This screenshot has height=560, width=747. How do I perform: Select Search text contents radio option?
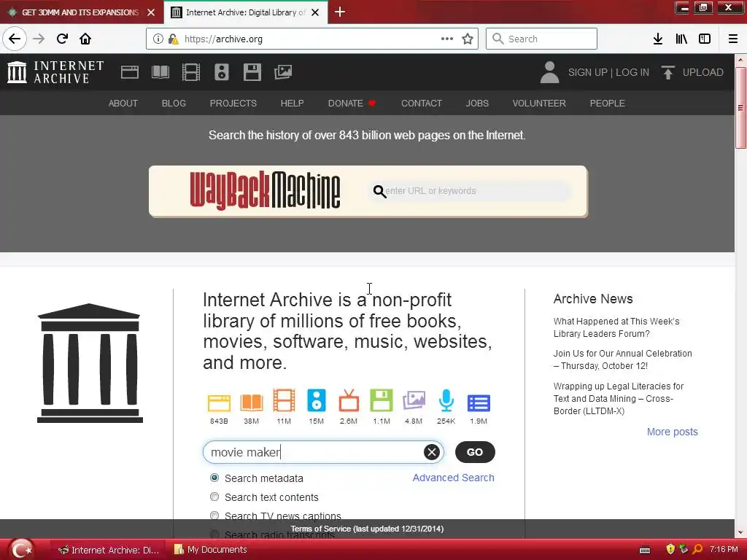coord(214,497)
